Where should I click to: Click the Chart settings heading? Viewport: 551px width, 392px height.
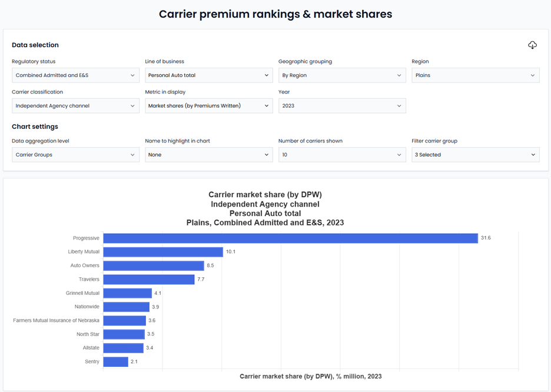coord(35,127)
